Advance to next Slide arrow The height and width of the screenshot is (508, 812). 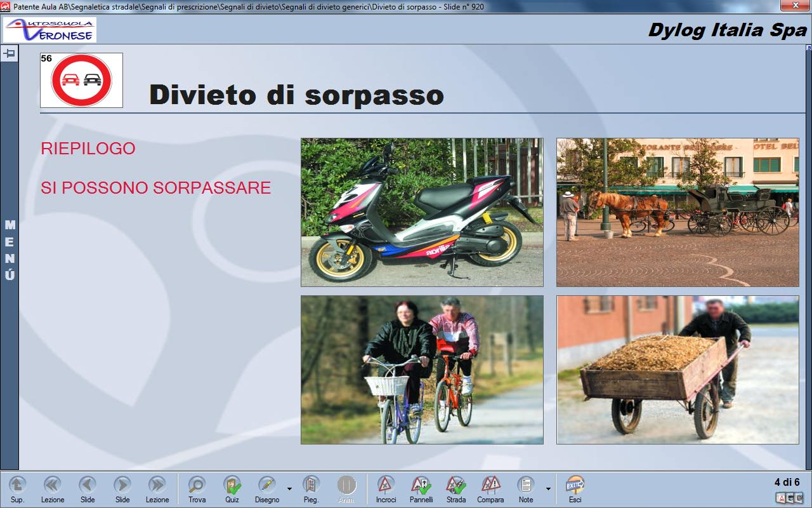click(122, 489)
